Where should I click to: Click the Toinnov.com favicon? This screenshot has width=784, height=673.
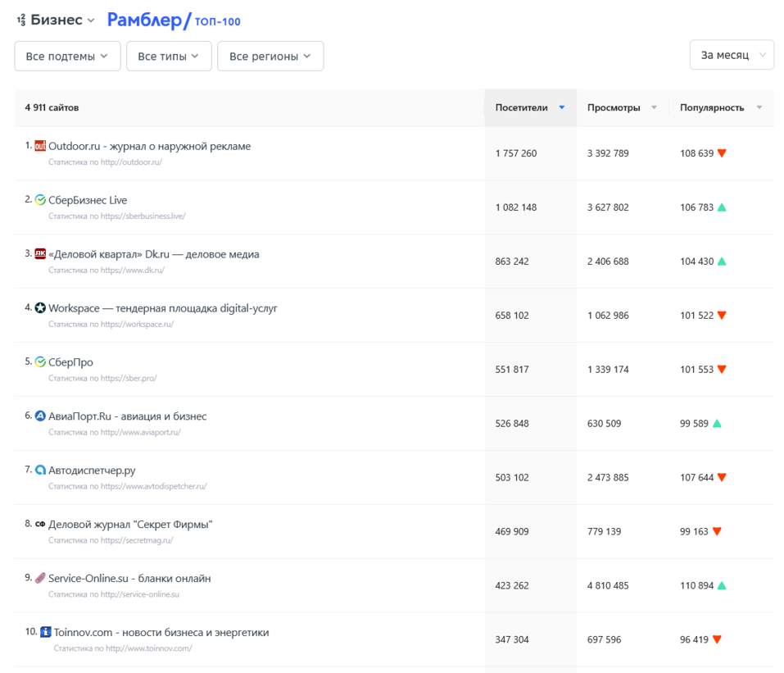click(46, 632)
